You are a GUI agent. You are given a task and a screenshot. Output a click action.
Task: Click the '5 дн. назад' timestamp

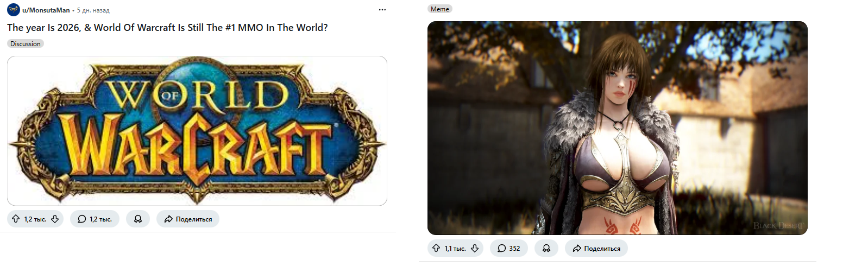(x=93, y=10)
